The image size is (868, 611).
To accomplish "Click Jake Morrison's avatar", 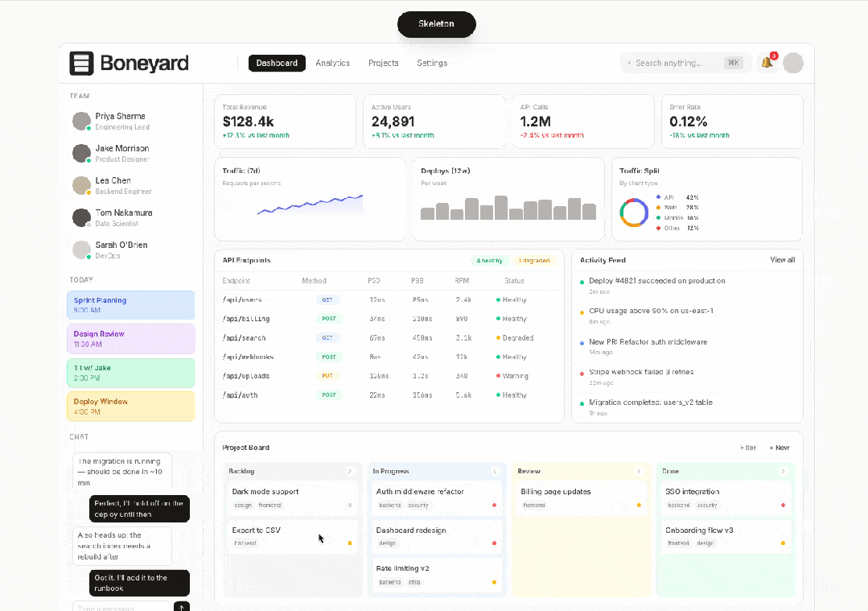I will click(81, 153).
